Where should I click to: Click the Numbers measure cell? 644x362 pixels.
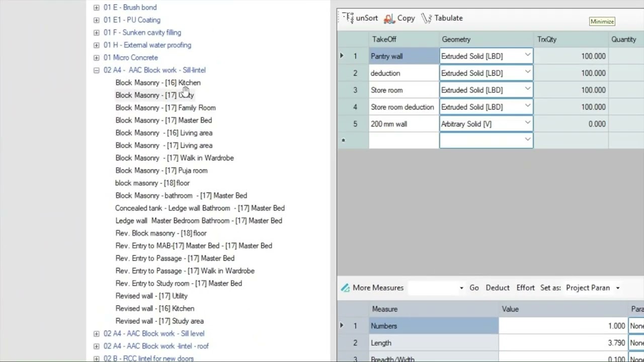pos(434,326)
